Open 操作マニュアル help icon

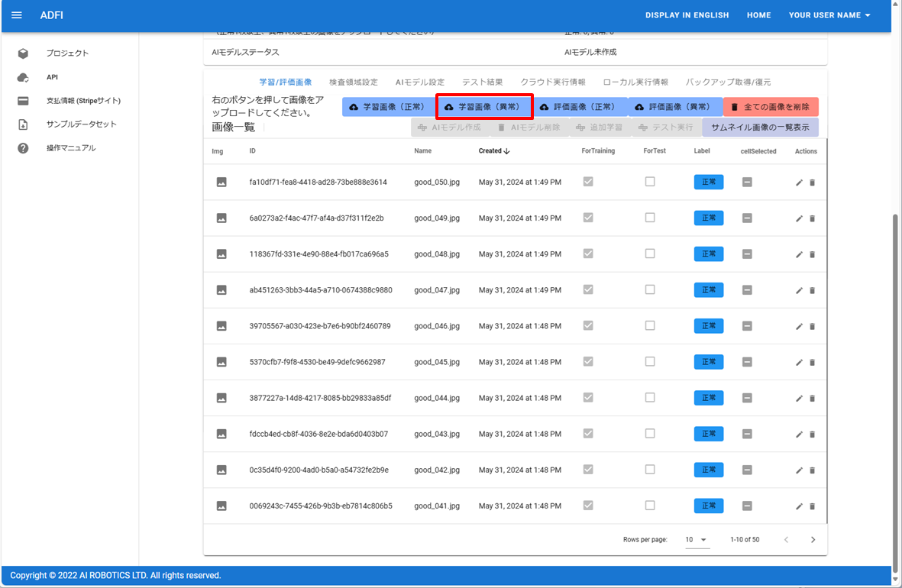pyautogui.click(x=23, y=148)
